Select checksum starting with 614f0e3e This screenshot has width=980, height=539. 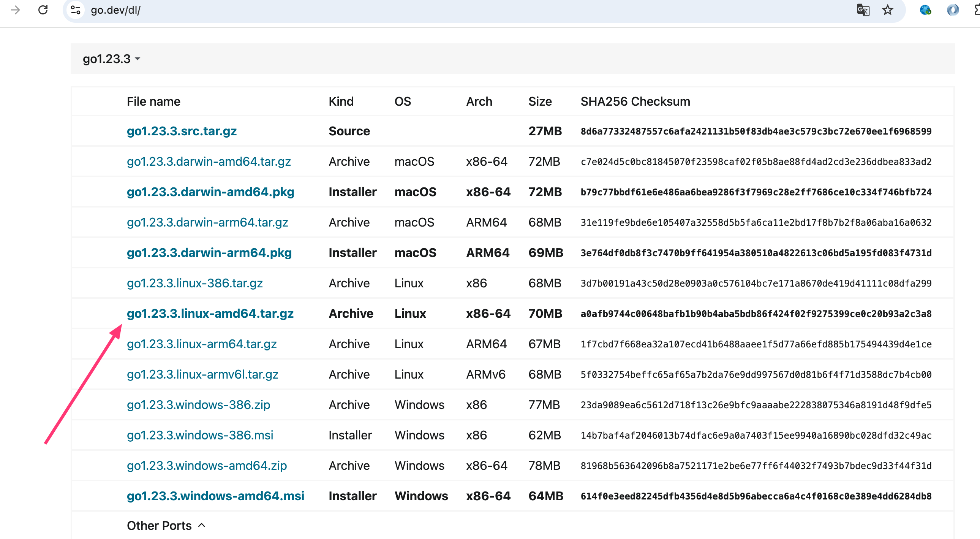click(x=756, y=496)
